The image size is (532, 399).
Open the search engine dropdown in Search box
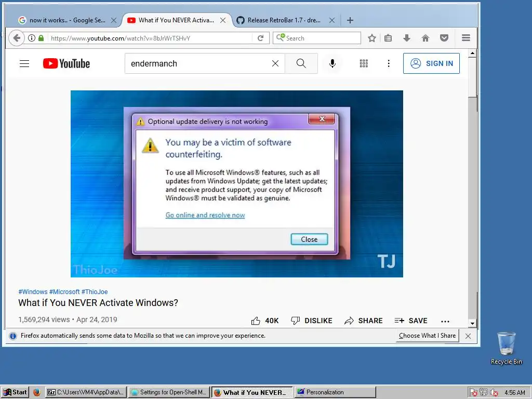coord(280,37)
